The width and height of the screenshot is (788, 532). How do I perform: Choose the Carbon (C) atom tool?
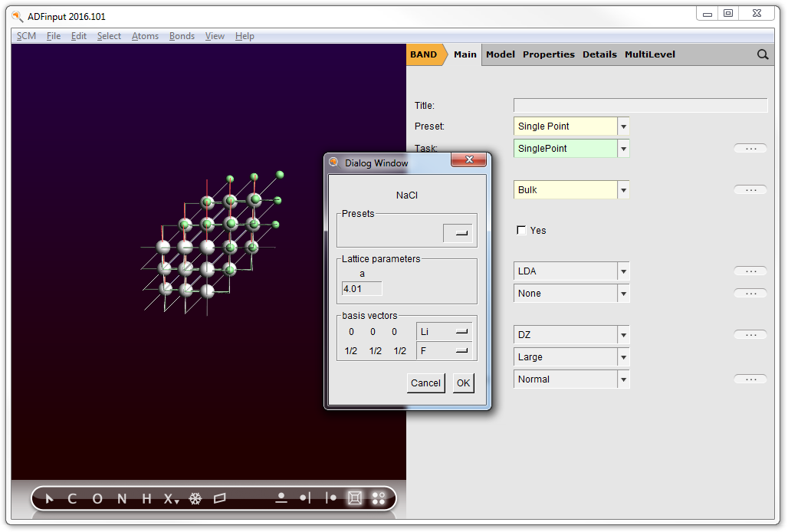(x=72, y=498)
